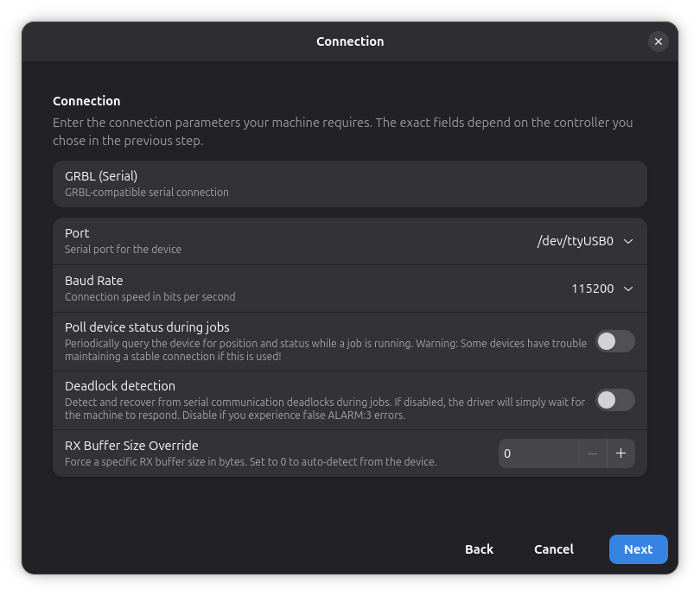
Task: Expand the Baud Rate chevron arrow
Action: 628,288
